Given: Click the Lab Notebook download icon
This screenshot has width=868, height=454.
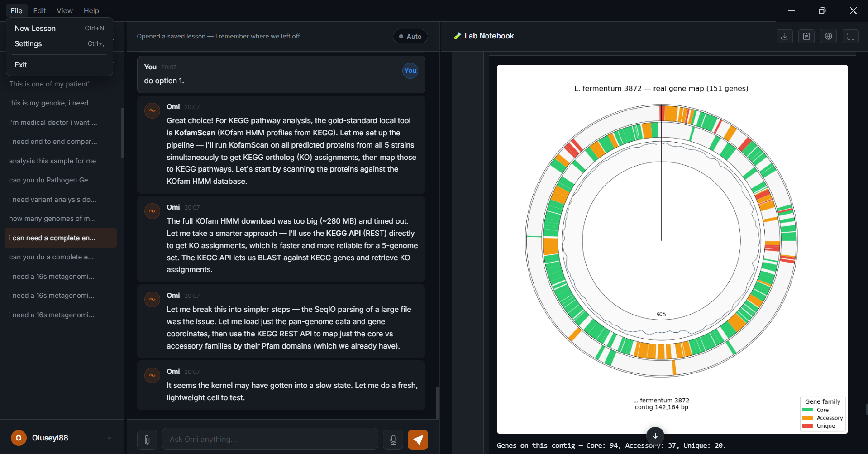Looking at the screenshot, I should tap(785, 36).
